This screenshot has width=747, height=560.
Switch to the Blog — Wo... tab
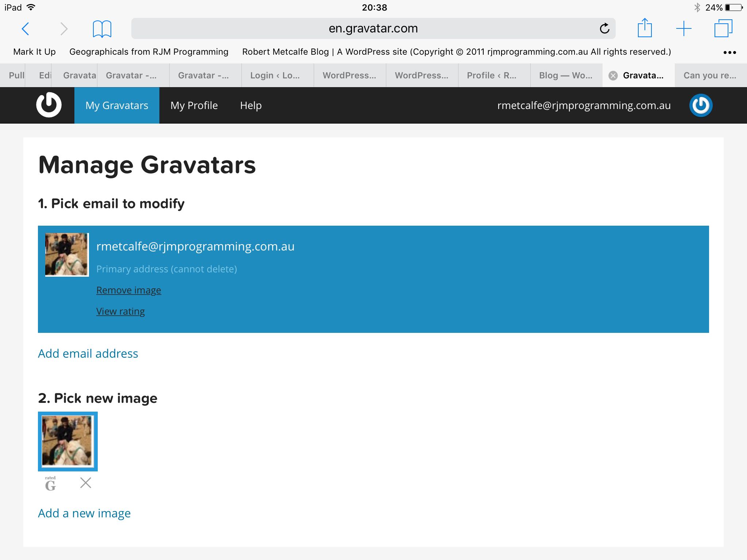[566, 75]
